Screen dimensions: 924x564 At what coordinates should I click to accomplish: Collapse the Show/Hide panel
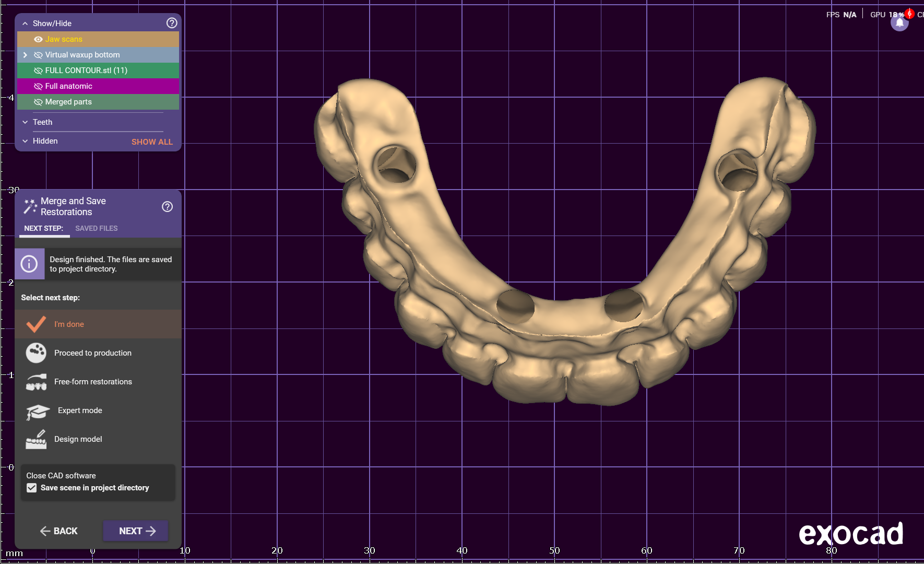[25, 23]
